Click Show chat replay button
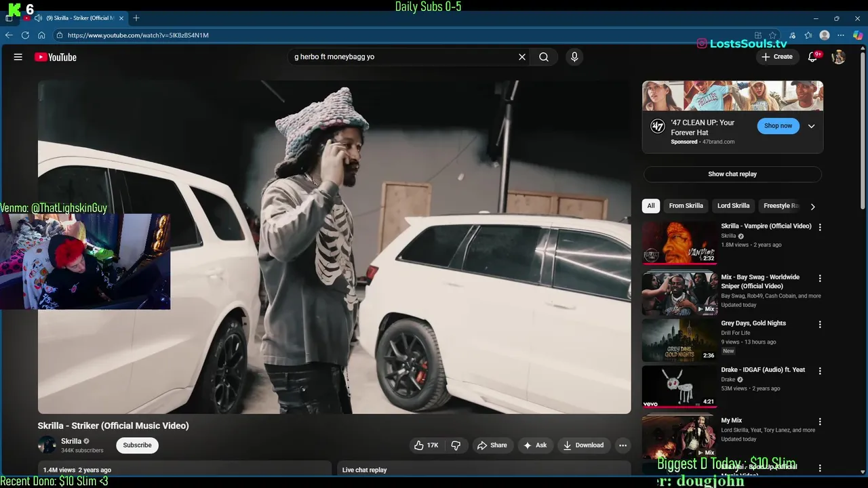This screenshot has height=488, width=868. coord(732,174)
